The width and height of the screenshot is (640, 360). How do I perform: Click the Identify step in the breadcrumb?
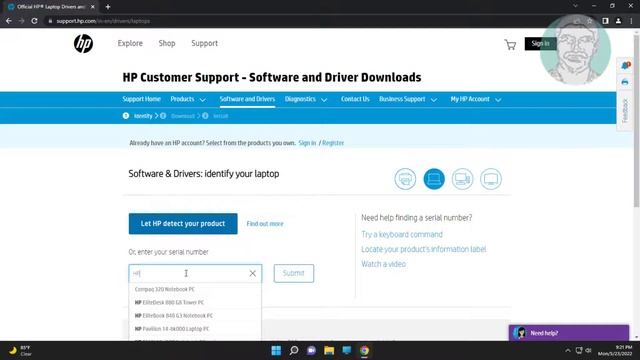(x=143, y=116)
